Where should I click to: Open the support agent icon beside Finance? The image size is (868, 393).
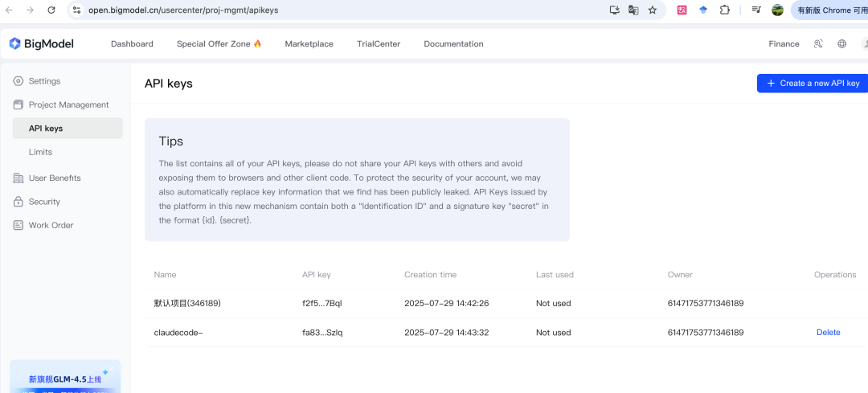[x=818, y=43]
